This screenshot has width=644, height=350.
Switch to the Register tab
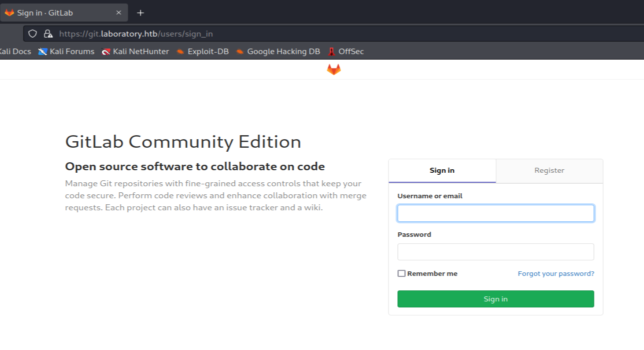point(549,171)
